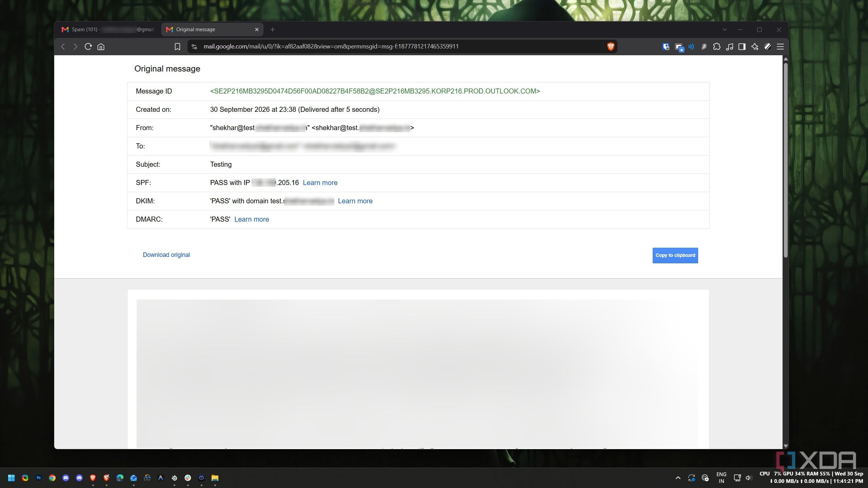
Task: Click the forward navigation arrow
Action: (75, 46)
